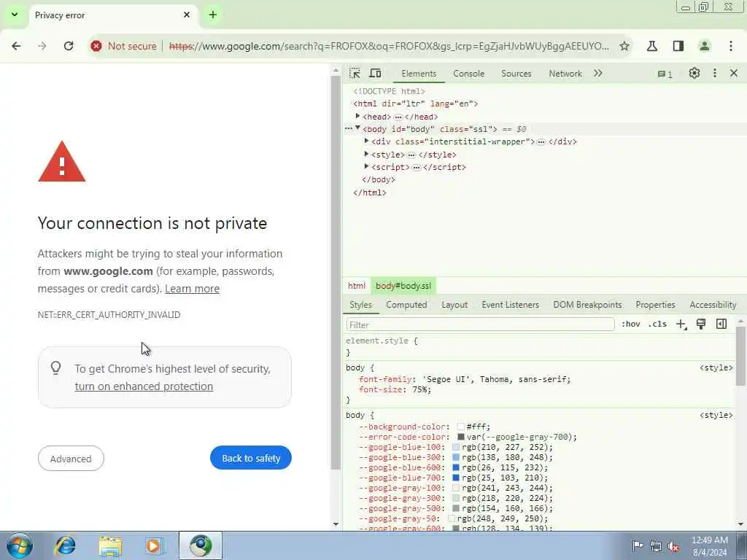747x560 pixels.
Task: Close the Privacy error tab
Action: click(x=187, y=15)
